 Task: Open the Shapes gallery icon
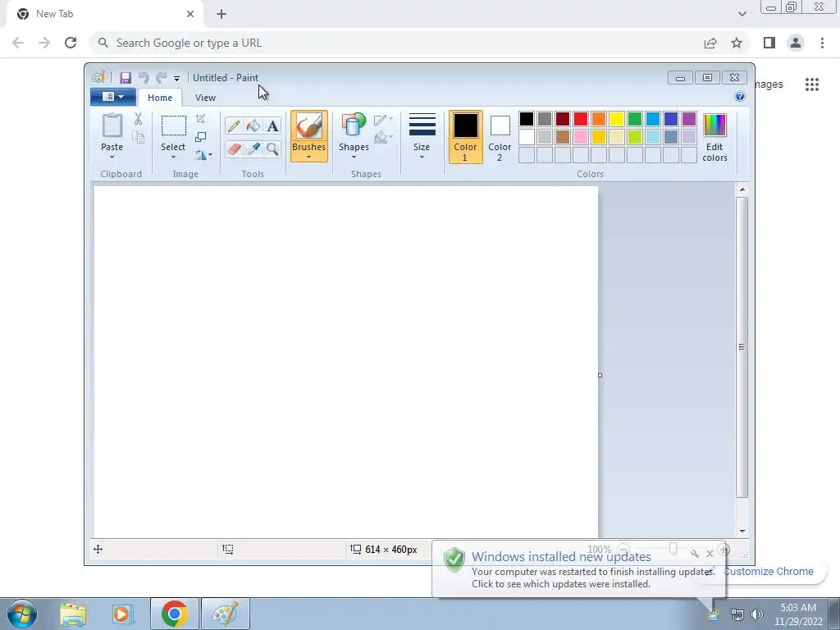[x=354, y=126]
